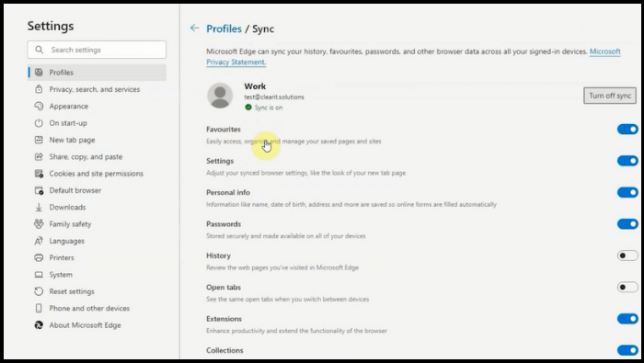Image resolution: width=644 pixels, height=363 pixels.
Task: Click Profiles breadcrumb link in header
Action: pyautogui.click(x=224, y=28)
